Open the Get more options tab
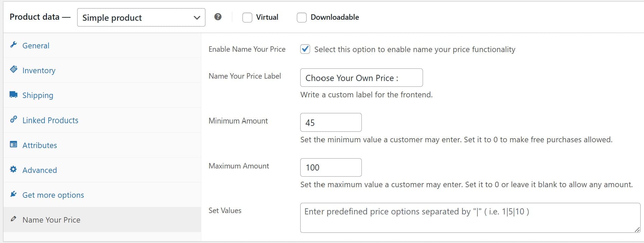The image size is (644, 243). [102, 195]
